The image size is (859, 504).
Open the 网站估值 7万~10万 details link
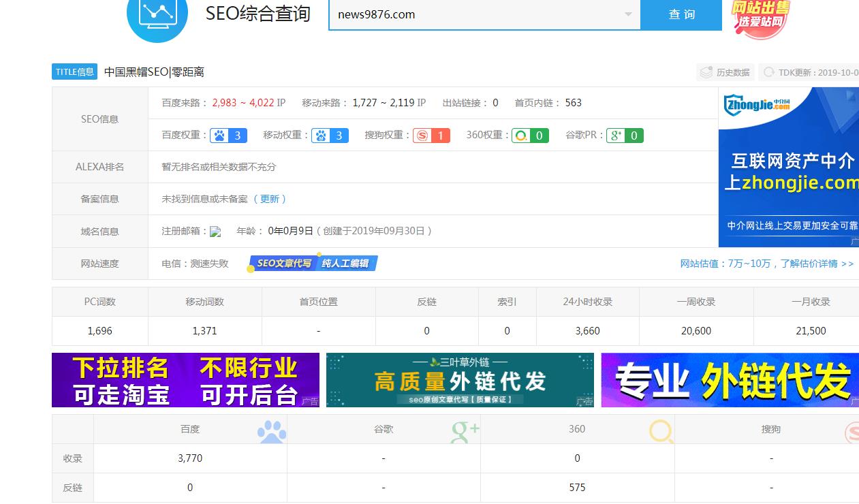pyautogui.click(x=767, y=264)
